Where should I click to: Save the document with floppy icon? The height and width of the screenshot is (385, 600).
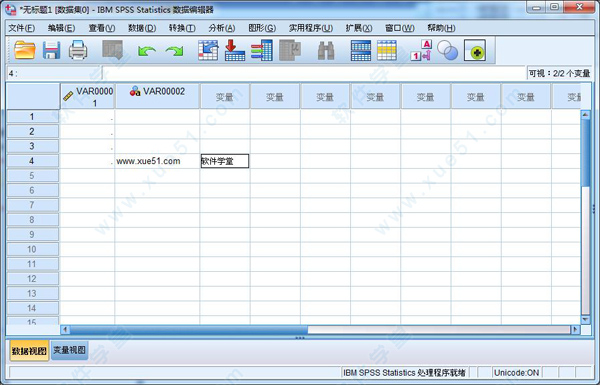pyautogui.click(x=51, y=50)
